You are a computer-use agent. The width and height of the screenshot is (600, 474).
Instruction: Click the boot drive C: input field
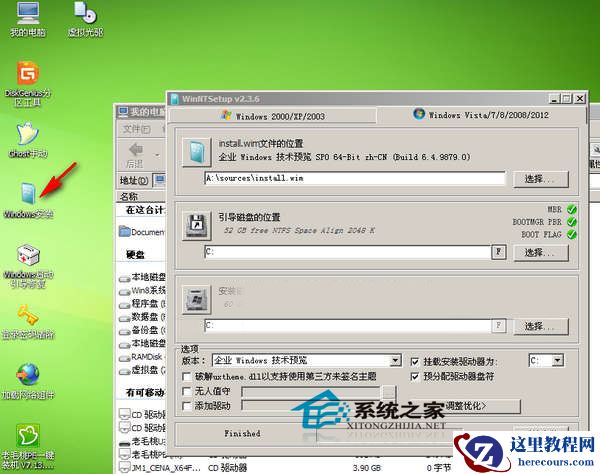click(x=347, y=252)
